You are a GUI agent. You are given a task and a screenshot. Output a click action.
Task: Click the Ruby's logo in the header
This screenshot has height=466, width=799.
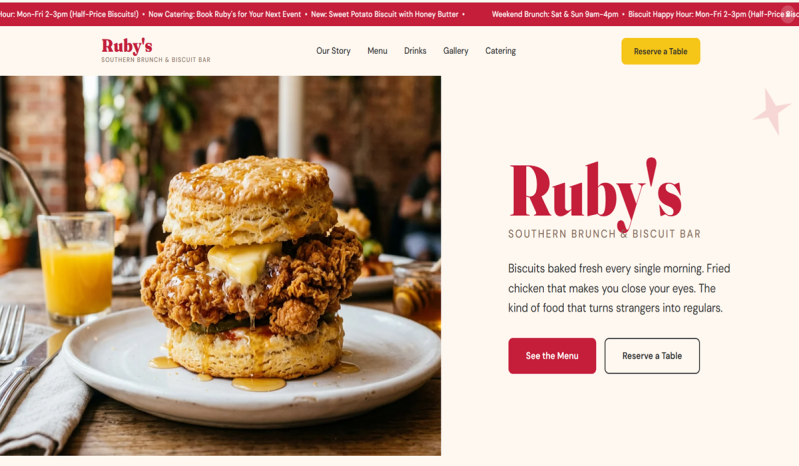pyautogui.click(x=126, y=46)
